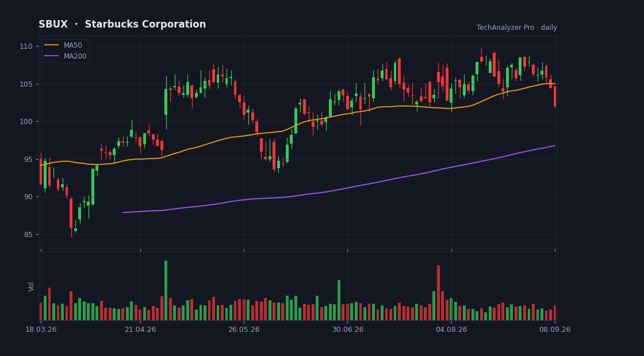Click the SBUX Starbucks Corporation chart title
Viewport: 644px width, 356px height.
[x=122, y=24]
